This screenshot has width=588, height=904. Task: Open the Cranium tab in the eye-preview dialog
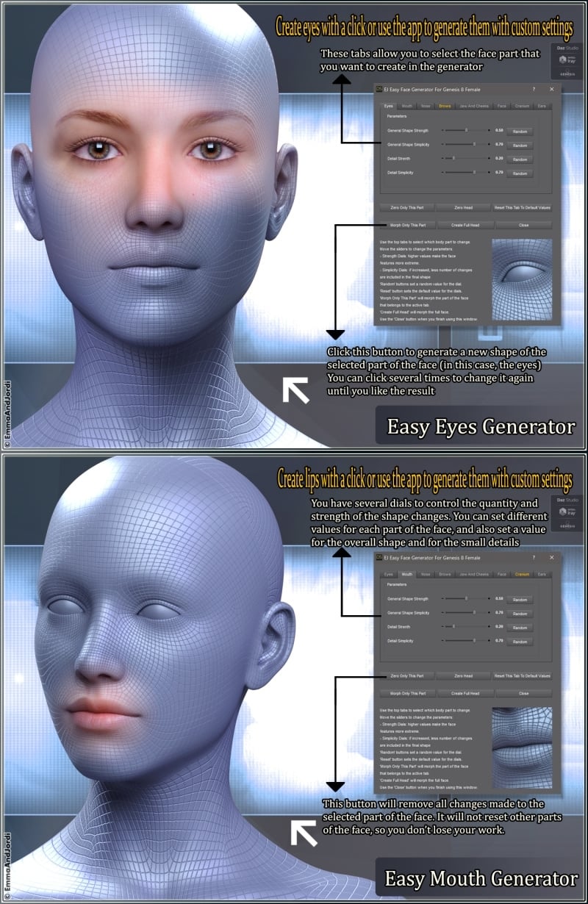pyautogui.click(x=522, y=106)
